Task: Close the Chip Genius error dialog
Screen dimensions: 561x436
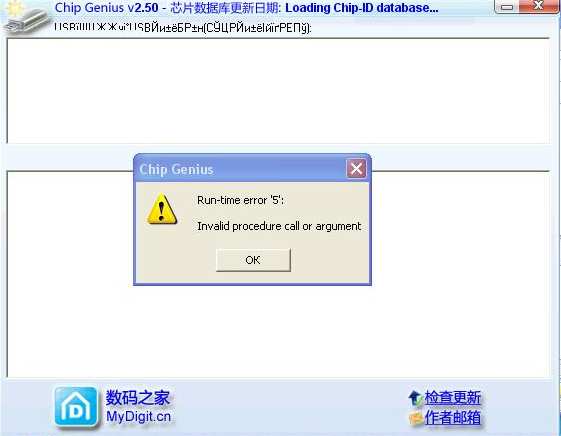Action: [x=356, y=168]
